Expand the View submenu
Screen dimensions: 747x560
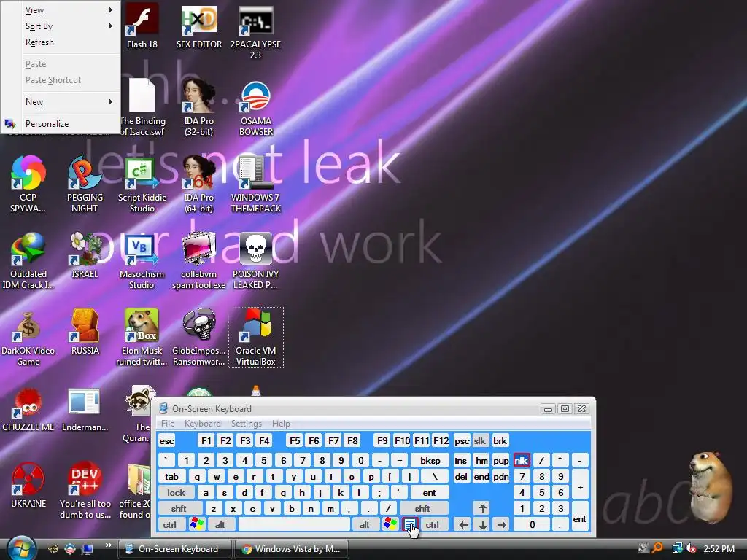point(61,10)
